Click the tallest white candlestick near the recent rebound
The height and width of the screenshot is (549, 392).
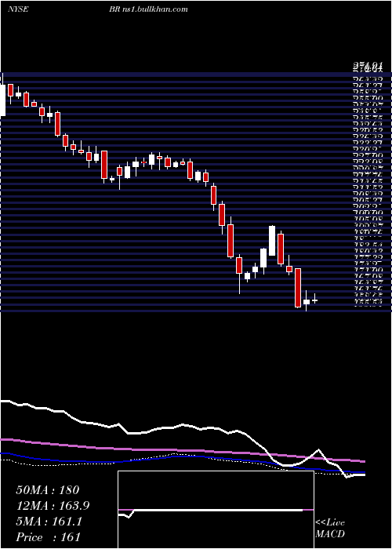click(x=272, y=241)
